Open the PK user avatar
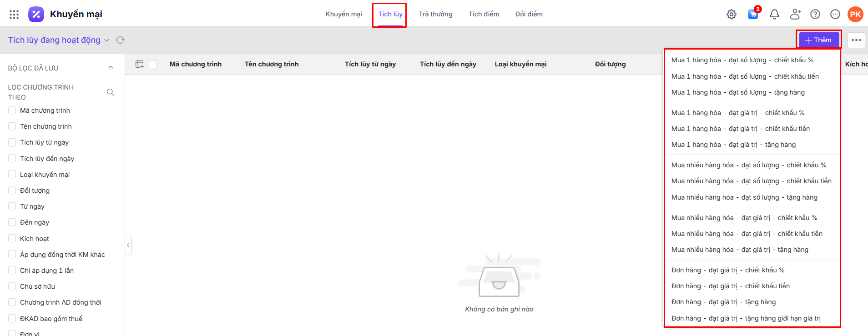Image resolution: width=868 pixels, height=336 pixels. click(x=855, y=15)
